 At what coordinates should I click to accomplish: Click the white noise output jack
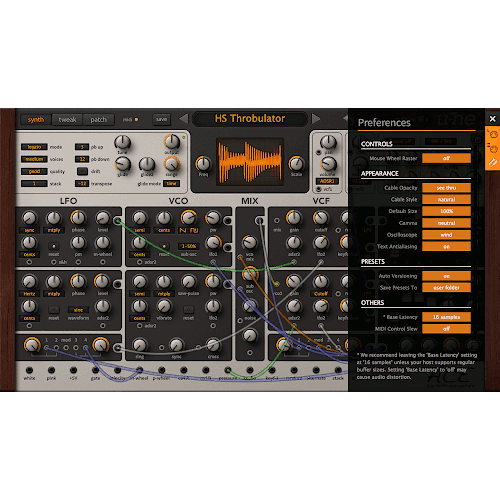coord(29,370)
